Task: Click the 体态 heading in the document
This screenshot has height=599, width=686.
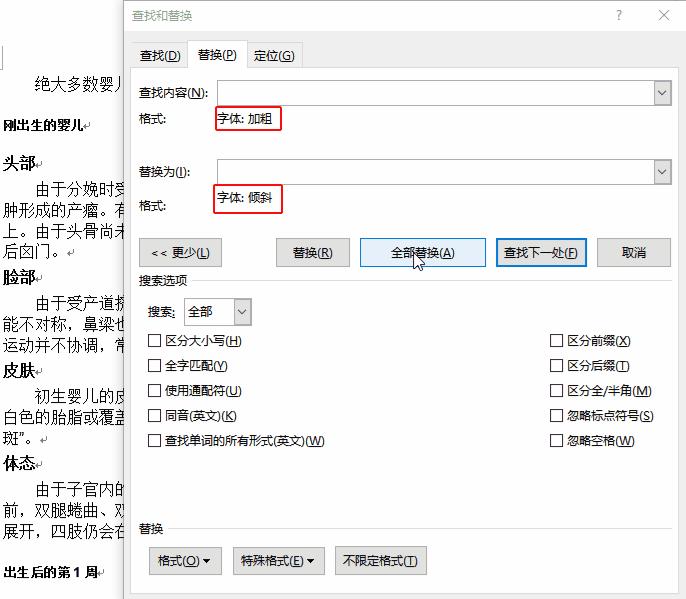Action: (19, 463)
